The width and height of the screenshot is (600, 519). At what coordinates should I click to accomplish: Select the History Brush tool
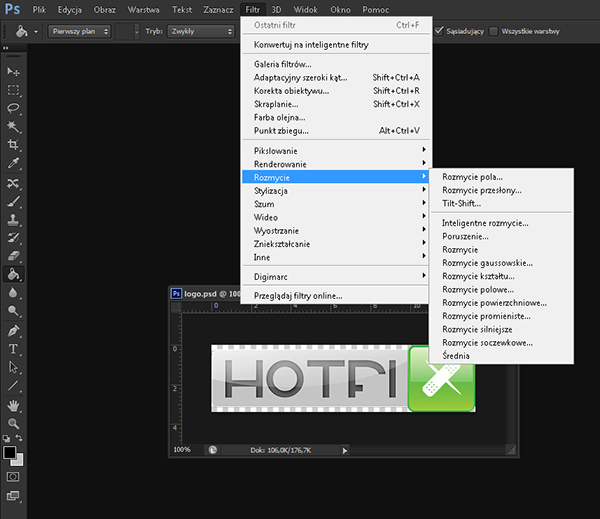pyautogui.click(x=13, y=238)
